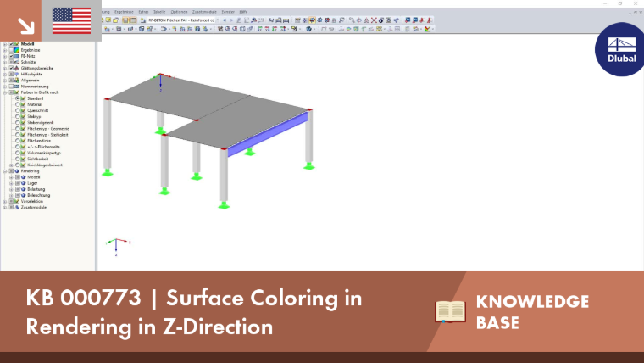Click the Rendering globe icon in tree
The height and width of the screenshot is (363, 644).
17,171
